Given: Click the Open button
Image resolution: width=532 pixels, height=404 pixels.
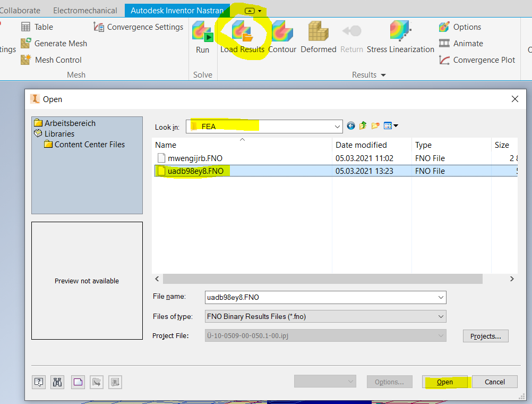Looking at the screenshot, I should pyautogui.click(x=445, y=382).
